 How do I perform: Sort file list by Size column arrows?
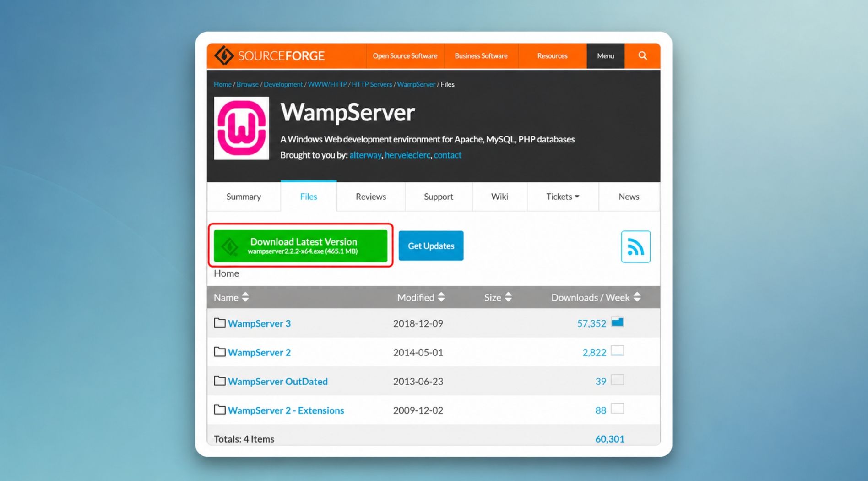point(508,297)
